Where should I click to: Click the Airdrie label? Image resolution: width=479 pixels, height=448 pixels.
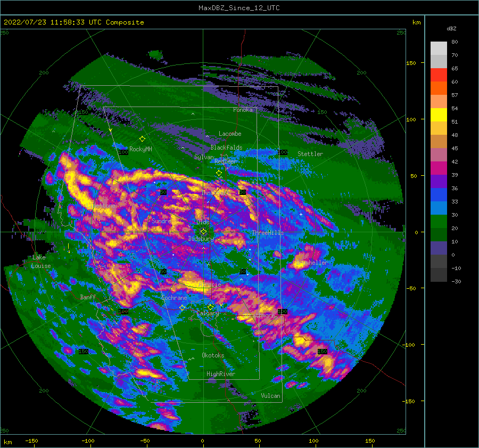click(x=210, y=284)
